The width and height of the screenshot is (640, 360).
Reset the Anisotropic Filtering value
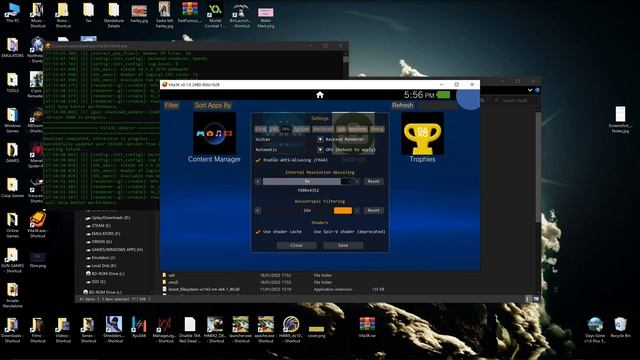(373, 211)
